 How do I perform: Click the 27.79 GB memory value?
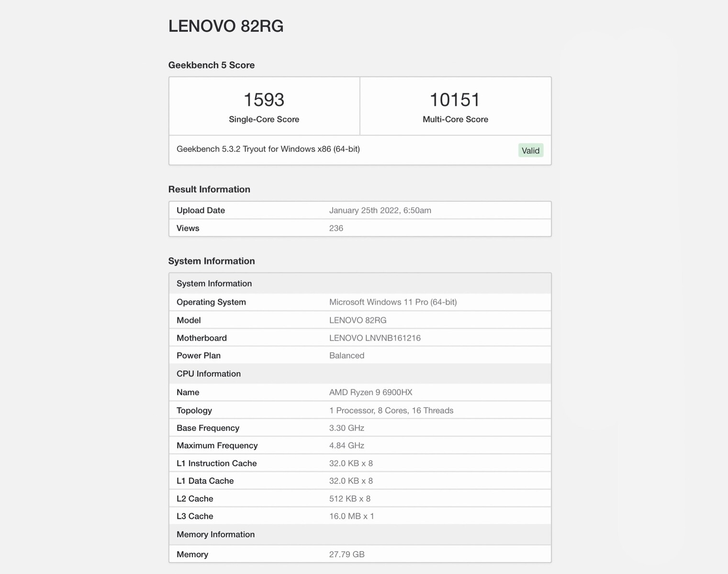click(347, 555)
